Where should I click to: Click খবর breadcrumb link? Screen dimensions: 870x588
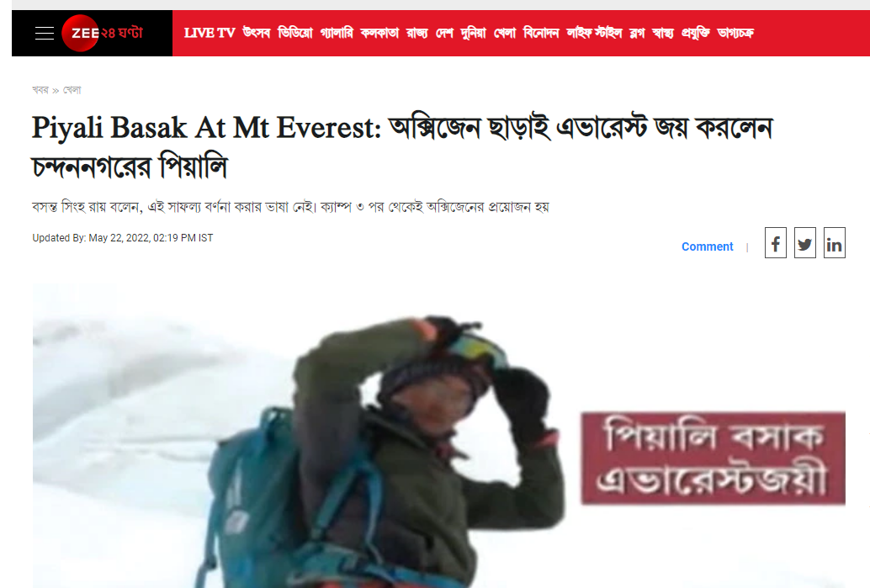(x=40, y=90)
